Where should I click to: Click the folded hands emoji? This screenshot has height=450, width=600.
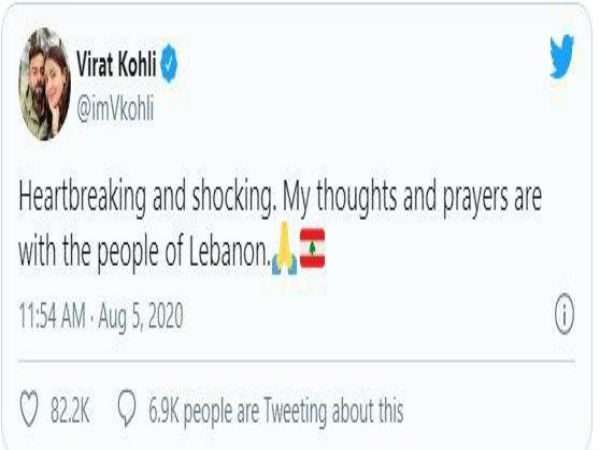point(284,248)
